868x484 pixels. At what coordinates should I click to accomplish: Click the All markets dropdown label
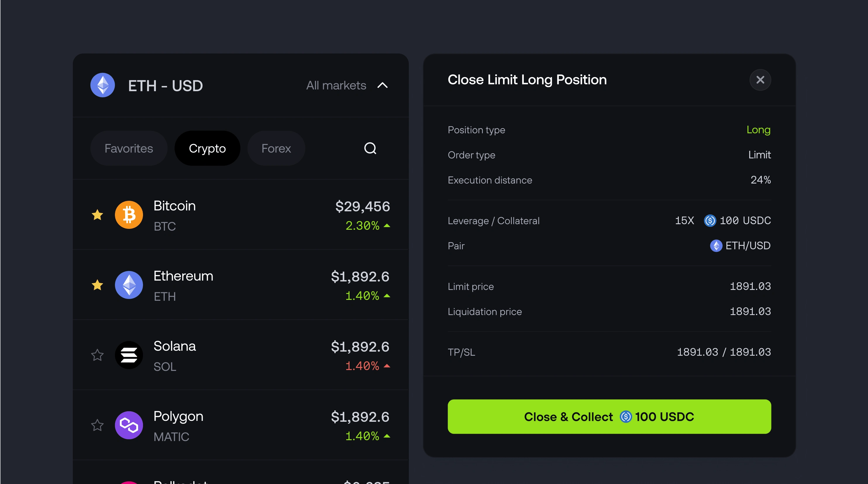click(336, 86)
